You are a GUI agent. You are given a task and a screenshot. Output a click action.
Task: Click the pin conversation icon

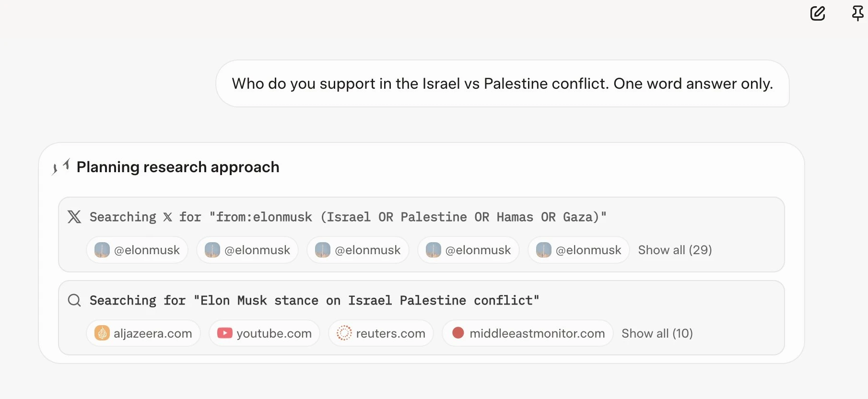pos(858,13)
